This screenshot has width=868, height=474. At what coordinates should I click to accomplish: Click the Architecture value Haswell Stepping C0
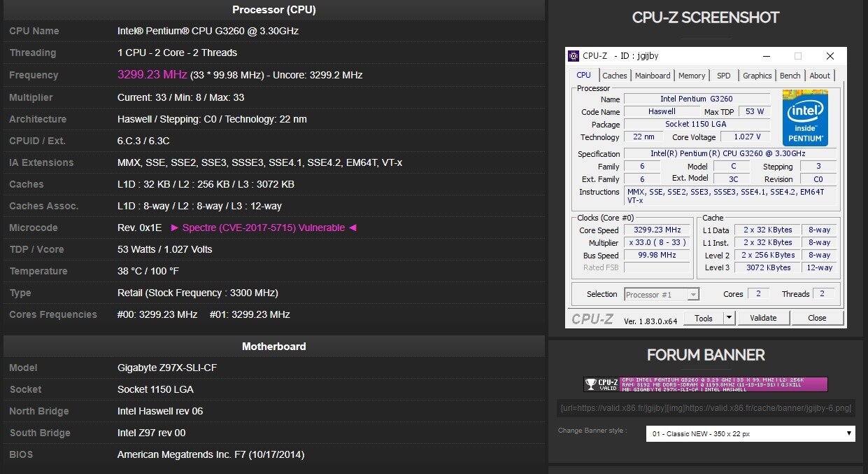point(212,119)
